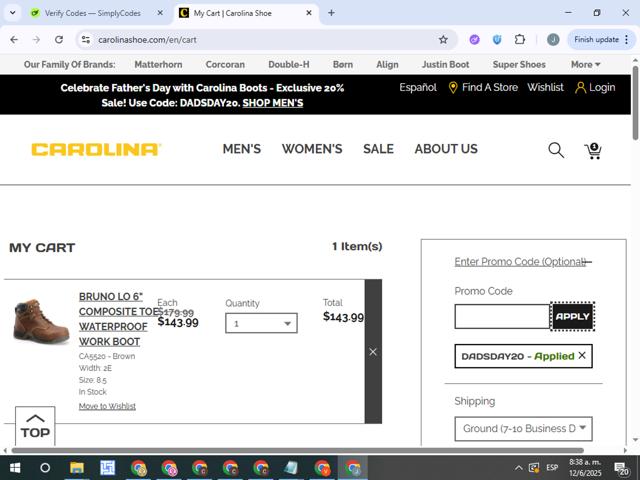Open the clock and date in tray
The width and height of the screenshot is (640, 480).
pyautogui.click(x=585, y=468)
